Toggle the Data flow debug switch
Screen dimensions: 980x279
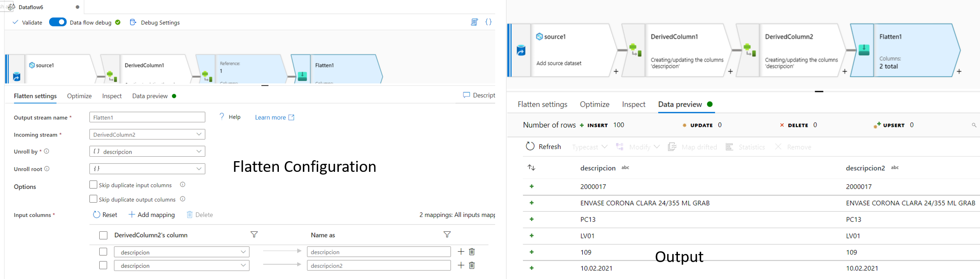point(58,22)
